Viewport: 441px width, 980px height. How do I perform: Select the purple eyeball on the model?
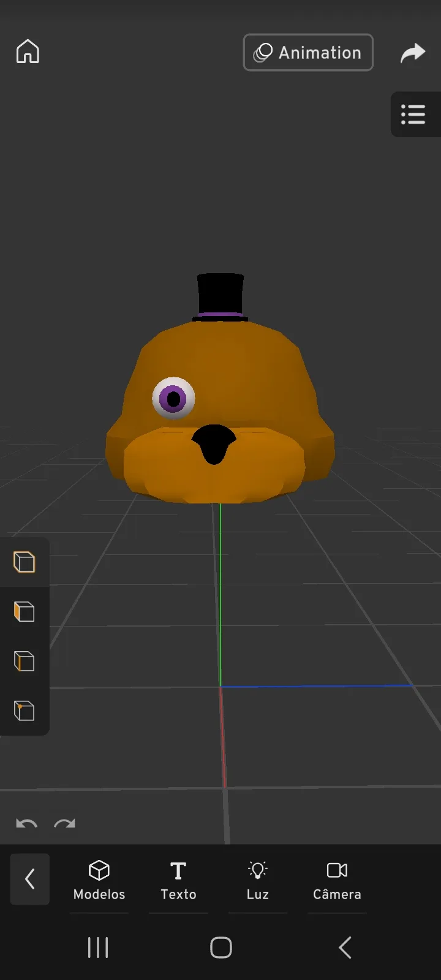tap(174, 399)
